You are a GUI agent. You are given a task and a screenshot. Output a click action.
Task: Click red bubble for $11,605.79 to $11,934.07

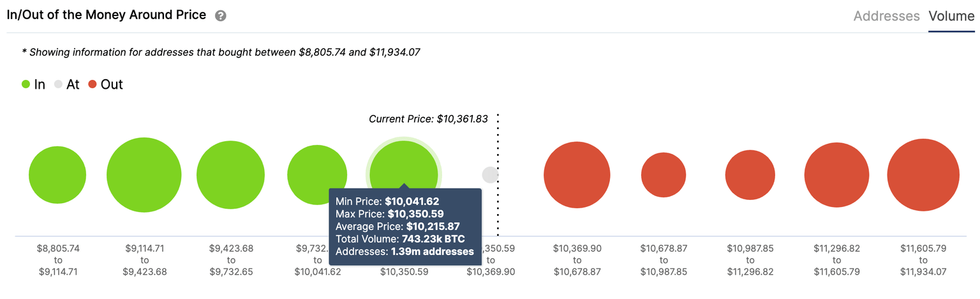(x=923, y=174)
